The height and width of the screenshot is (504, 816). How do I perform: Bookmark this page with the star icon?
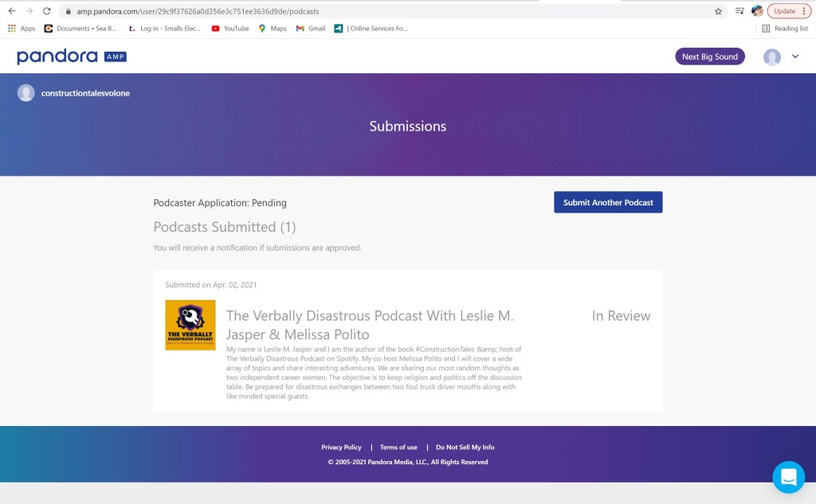(x=718, y=11)
